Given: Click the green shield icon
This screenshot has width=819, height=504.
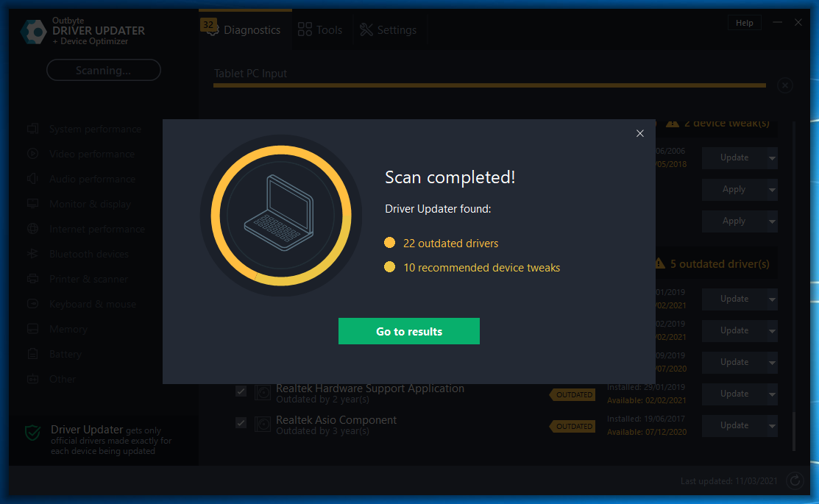Looking at the screenshot, I should (32, 433).
